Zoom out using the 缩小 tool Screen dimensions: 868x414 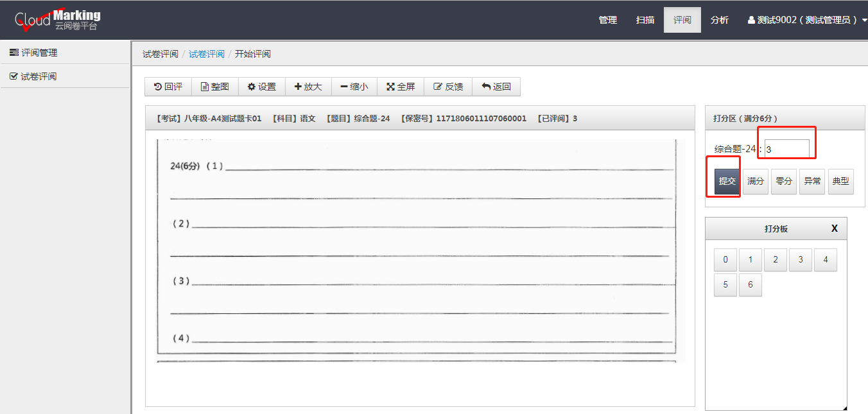[354, 86]
